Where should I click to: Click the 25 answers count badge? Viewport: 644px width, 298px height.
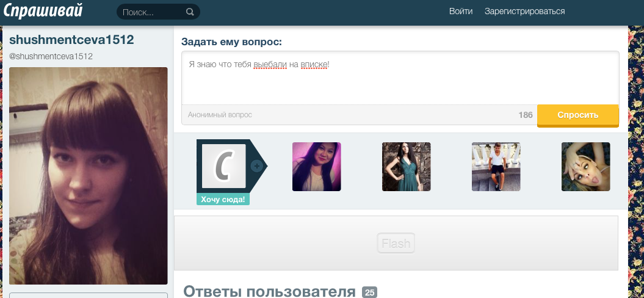[x=369, y=293]
